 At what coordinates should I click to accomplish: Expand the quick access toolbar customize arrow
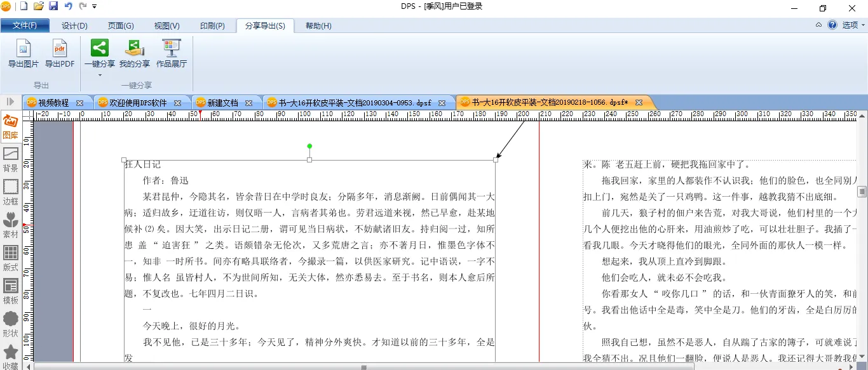[95, 6]
